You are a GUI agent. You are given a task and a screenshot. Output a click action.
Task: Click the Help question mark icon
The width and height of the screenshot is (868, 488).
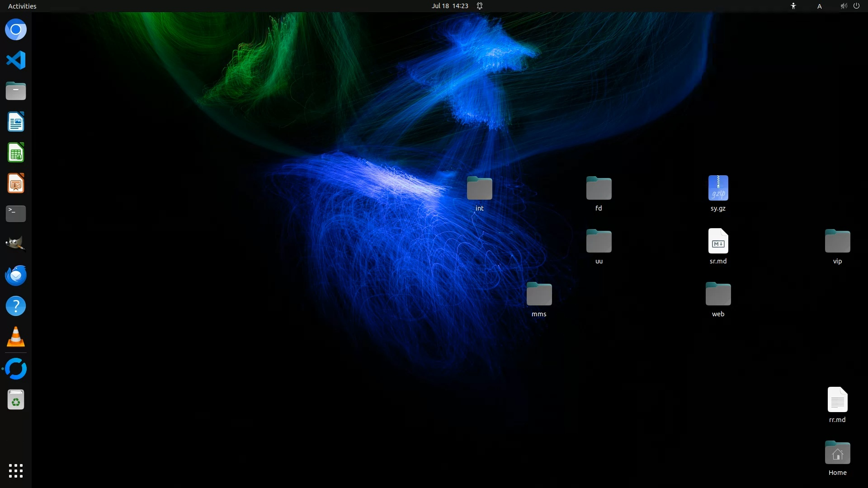click(16, 306)
